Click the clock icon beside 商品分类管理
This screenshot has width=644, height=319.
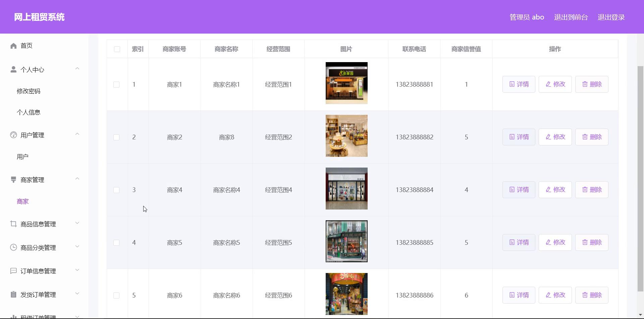click(13, 247)
